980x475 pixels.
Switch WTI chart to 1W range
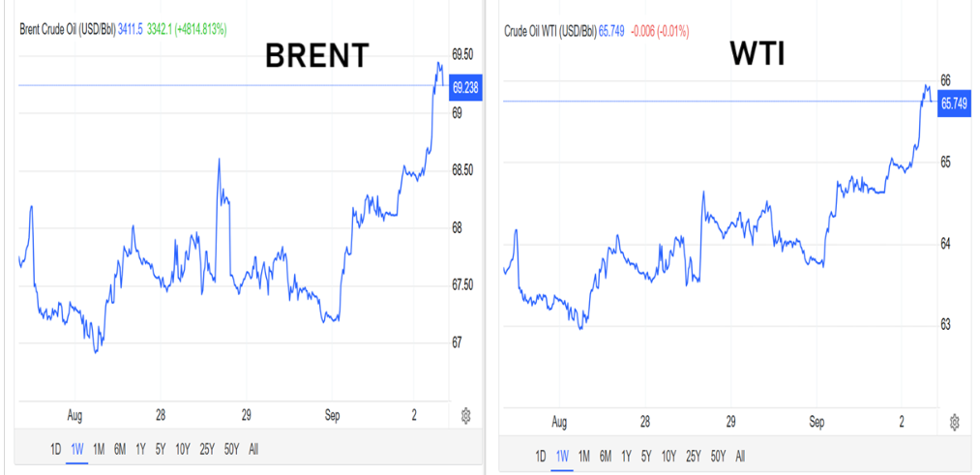(561, 456)
